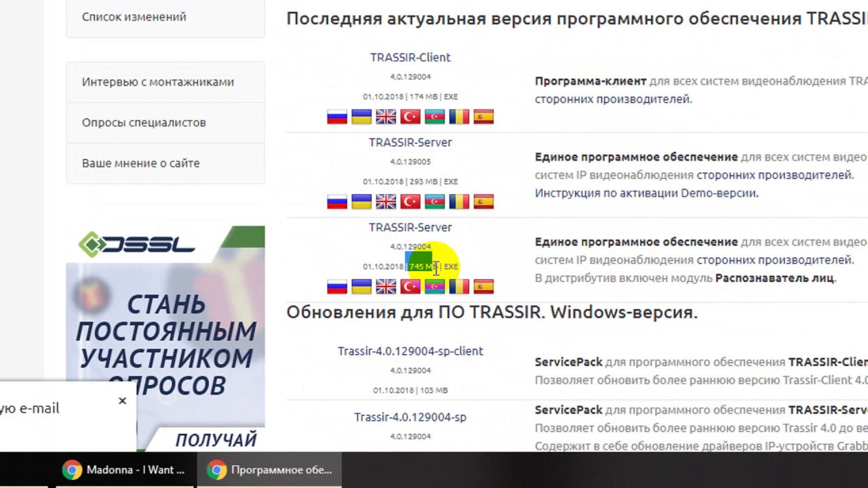
Task: Open Trassir-4.0.129004-sp-client service pack link
Action: [410, 351]
